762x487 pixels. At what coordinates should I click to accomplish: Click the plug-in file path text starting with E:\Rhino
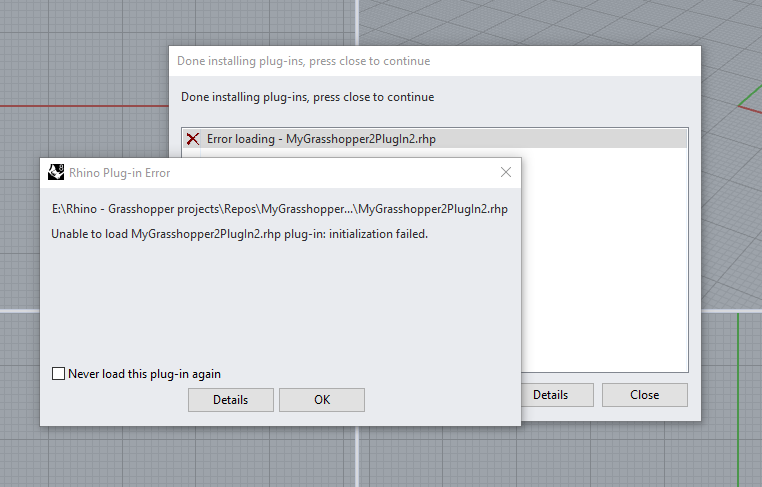(x=279, y=209)
